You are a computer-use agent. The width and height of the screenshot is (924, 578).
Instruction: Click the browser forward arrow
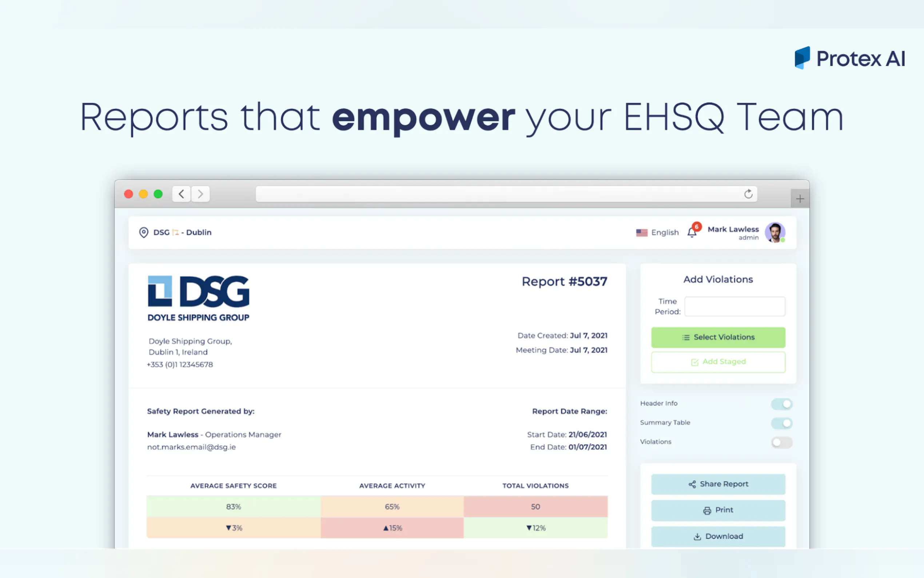click(200, 194)
